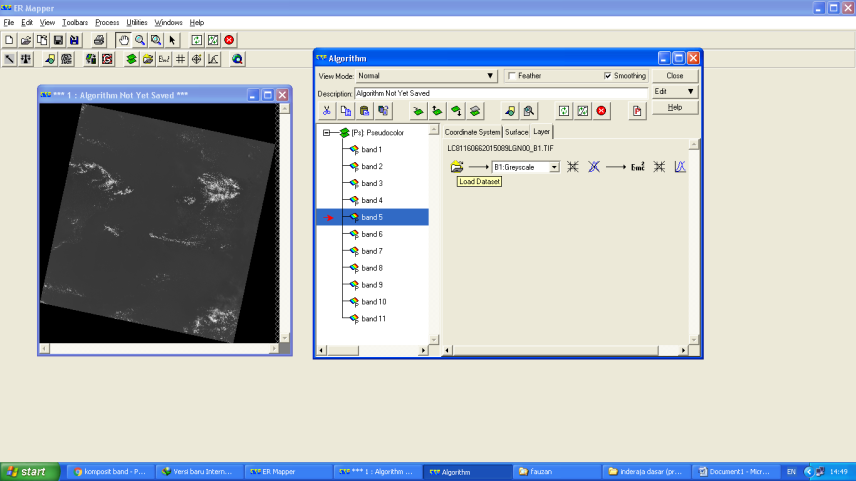Open the final transform histogram icon
Viewport: 856px width, 481px height.
(x=680, y=167)
